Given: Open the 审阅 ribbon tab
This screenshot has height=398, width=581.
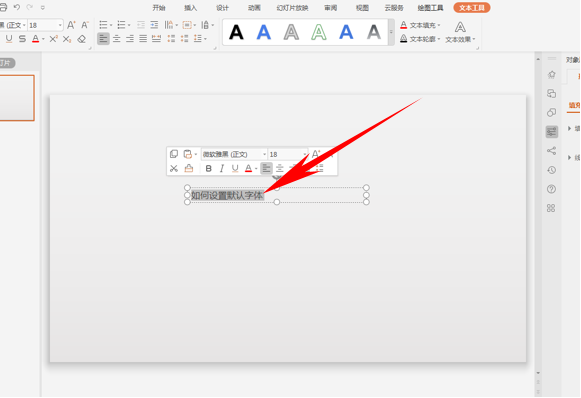Looking at the screenshot, I should (331, 8).
